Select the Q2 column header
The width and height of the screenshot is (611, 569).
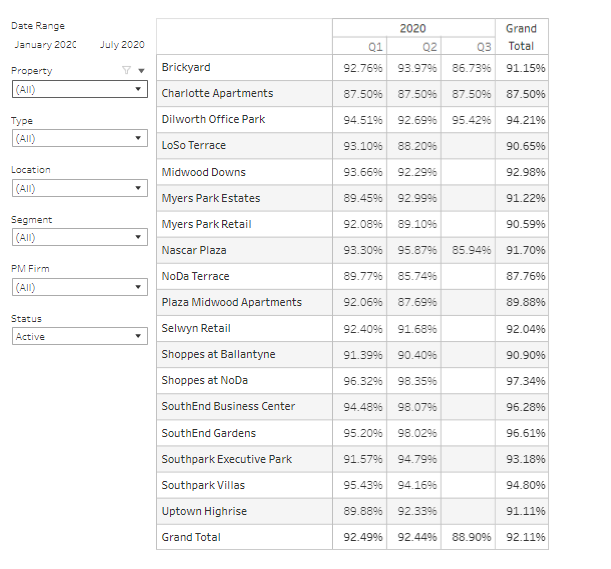430,46
